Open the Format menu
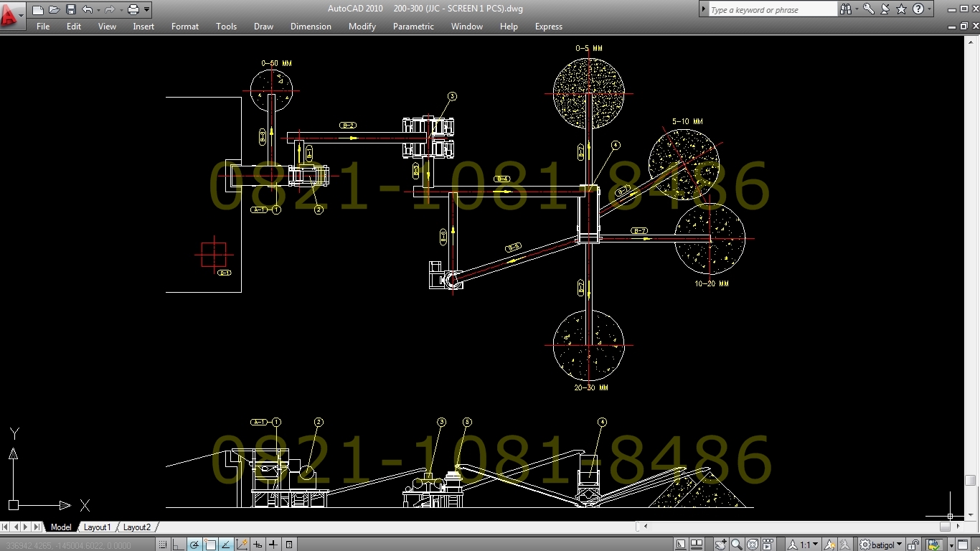The image size is (980, 551). click(x=185, y=27)
